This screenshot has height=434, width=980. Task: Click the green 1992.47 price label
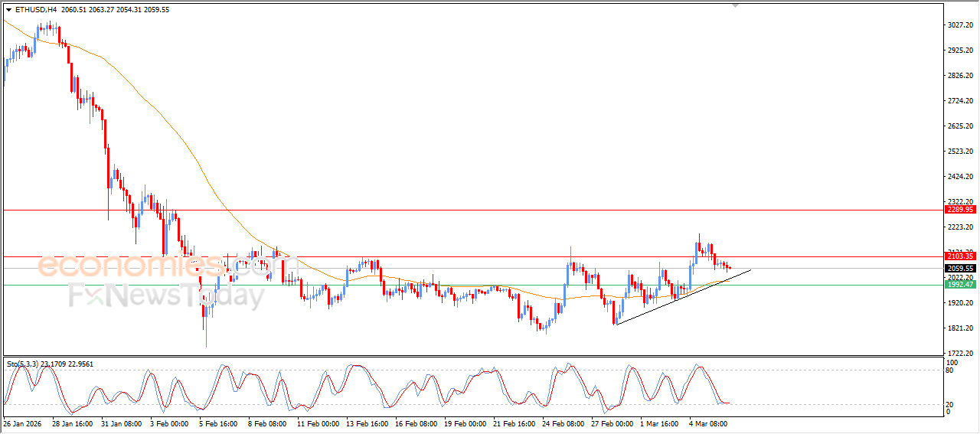(x=959, y=285)
